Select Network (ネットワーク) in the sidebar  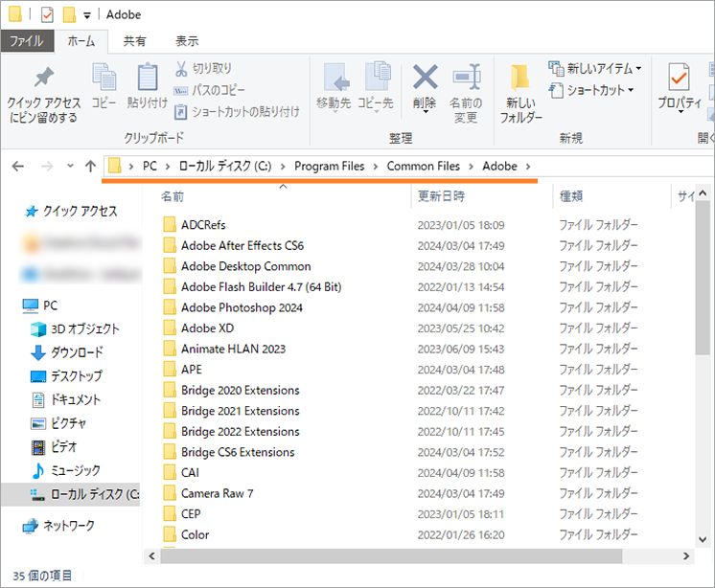pyautogui.click(x=58, y=526)
